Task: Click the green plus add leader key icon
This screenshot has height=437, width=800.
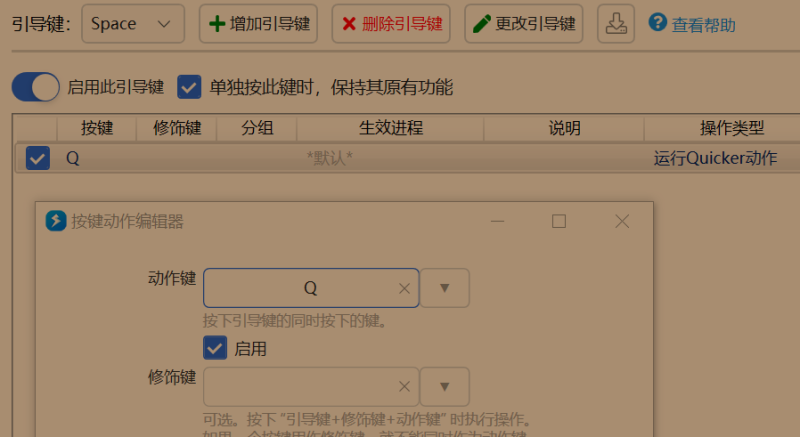Action: 217,23
